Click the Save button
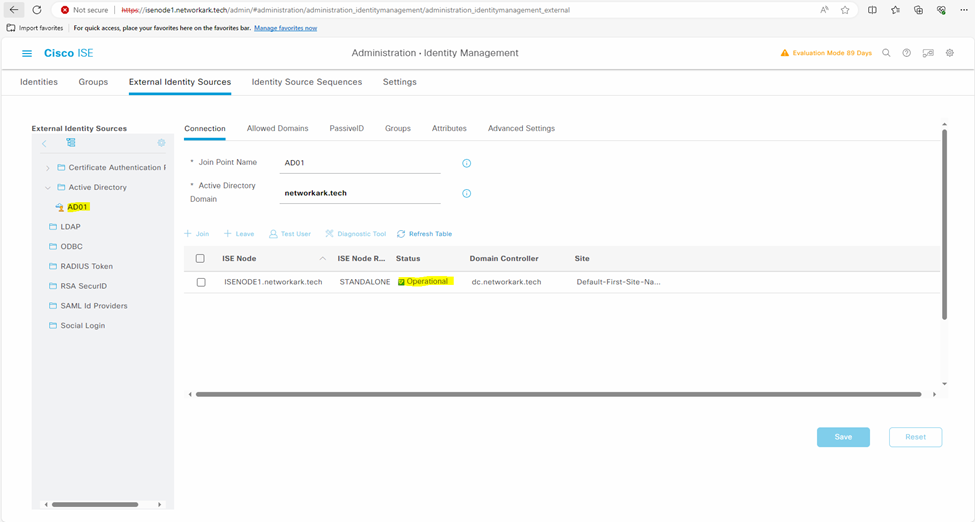 click(843, 437)
